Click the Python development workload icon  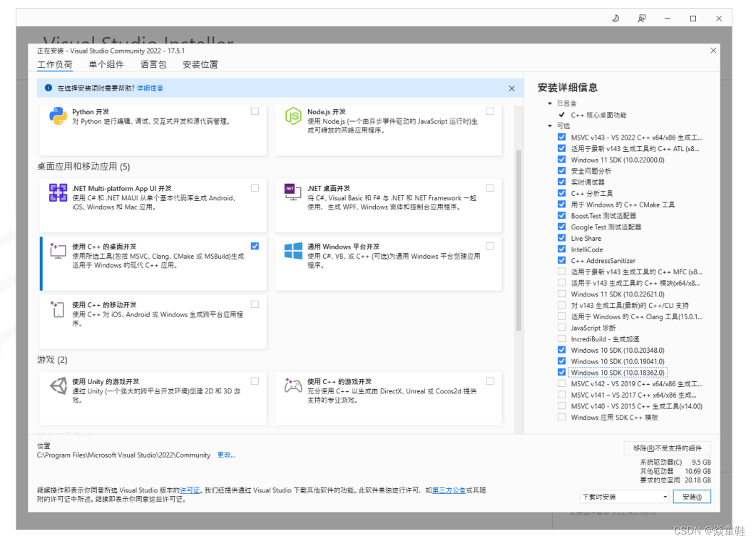click(x=58, y=116)
